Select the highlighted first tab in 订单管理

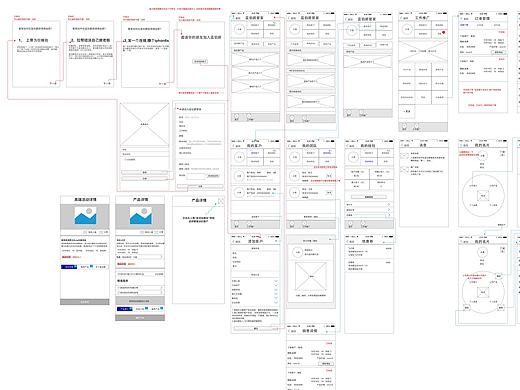pos(464,25)
